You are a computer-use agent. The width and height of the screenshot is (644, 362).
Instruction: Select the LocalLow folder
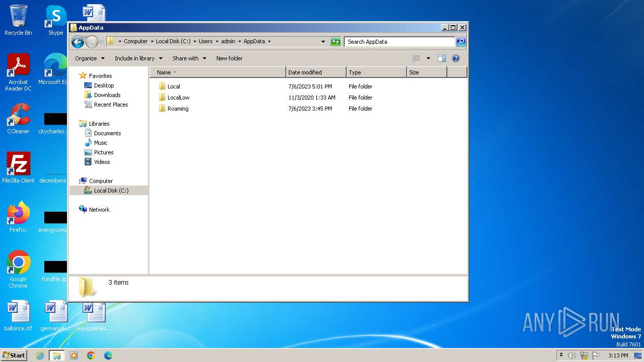[178, 98]
